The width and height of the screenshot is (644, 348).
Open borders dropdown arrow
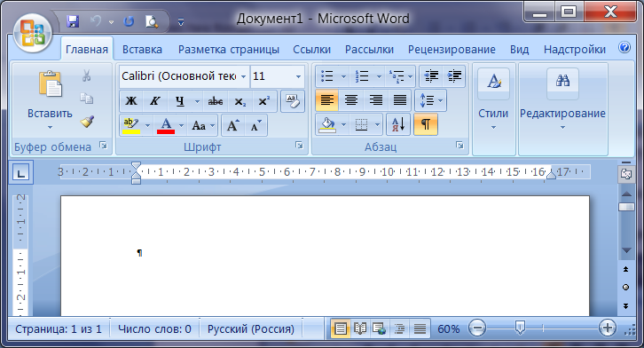[377, 124]
